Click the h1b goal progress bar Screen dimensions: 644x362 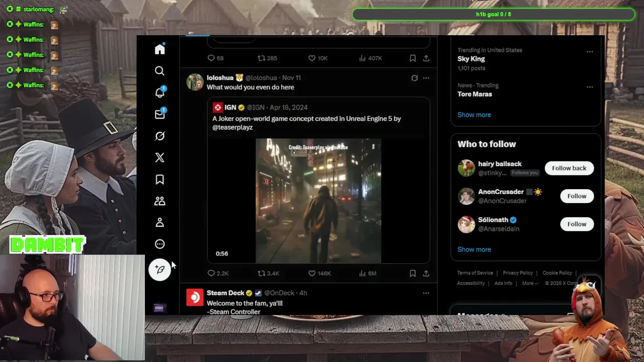pos(494,14)
